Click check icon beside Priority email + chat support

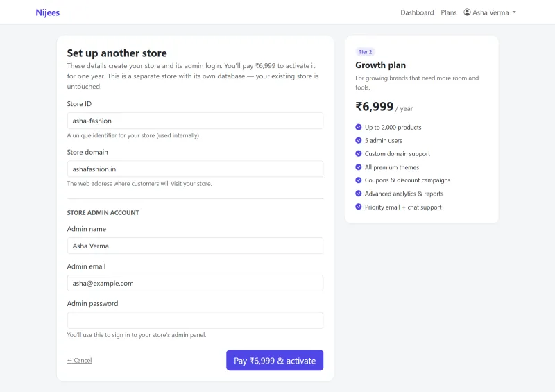pos(359,207)
